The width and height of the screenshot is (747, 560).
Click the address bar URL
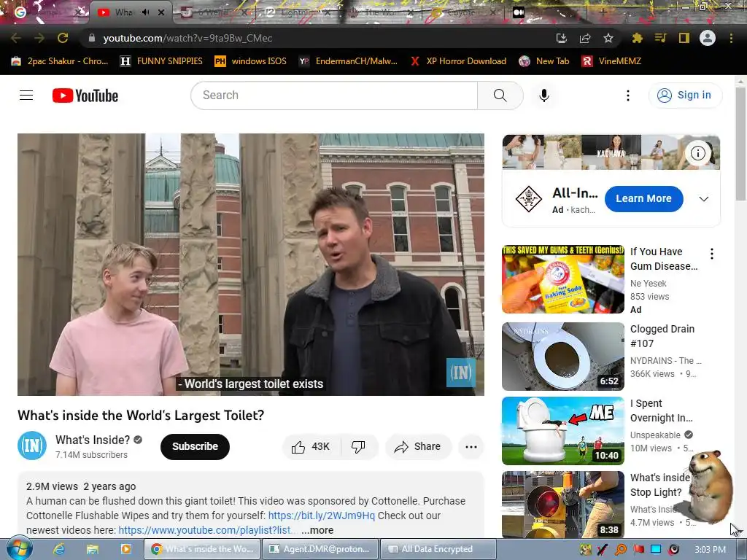[187, 38]
